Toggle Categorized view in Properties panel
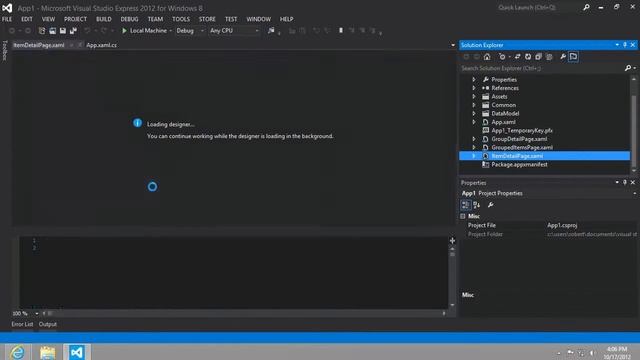This screenshot has height=360, width=640. [466, 205]
